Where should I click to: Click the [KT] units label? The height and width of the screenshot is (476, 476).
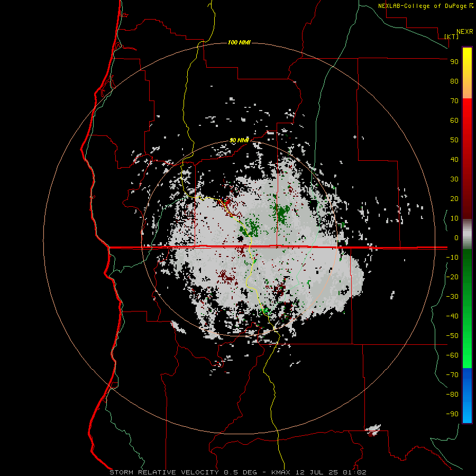[451, 36]
